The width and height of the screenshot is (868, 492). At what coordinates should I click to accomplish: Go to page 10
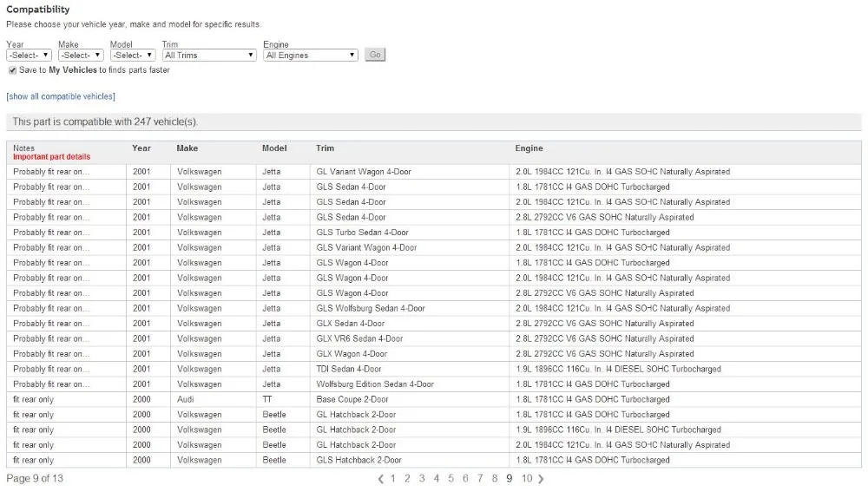pyautogui.click(x=527, y=478)
